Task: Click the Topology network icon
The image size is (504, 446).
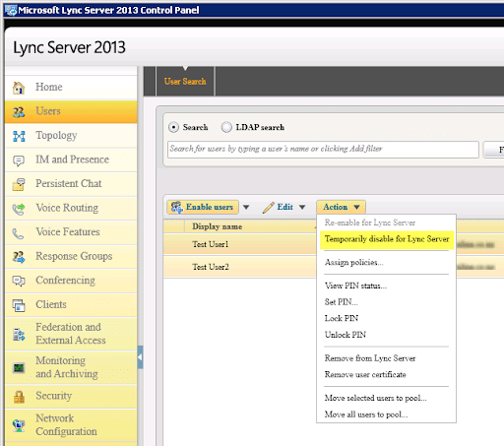Action: [x=19, y=136]
